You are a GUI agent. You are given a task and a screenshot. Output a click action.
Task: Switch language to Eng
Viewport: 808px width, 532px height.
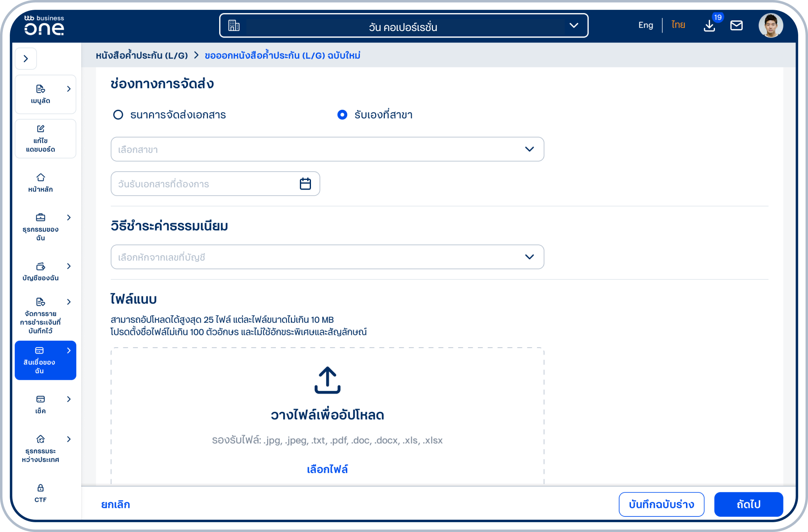tap(646, 25)
